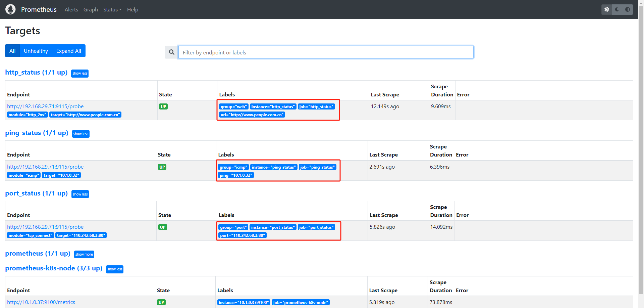
Task: Click the module="tcp_connect" label badge
Action: [x=31, y=235]
